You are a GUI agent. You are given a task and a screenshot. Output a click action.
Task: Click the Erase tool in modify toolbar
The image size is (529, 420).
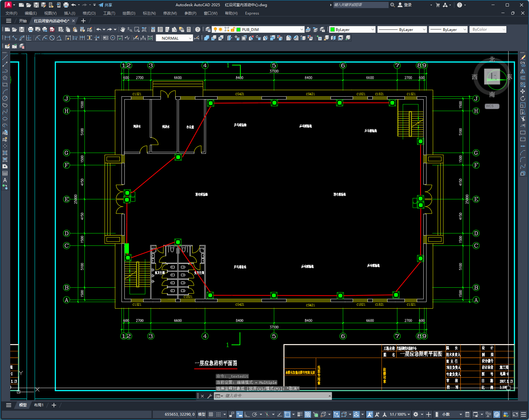click(523, 57)
